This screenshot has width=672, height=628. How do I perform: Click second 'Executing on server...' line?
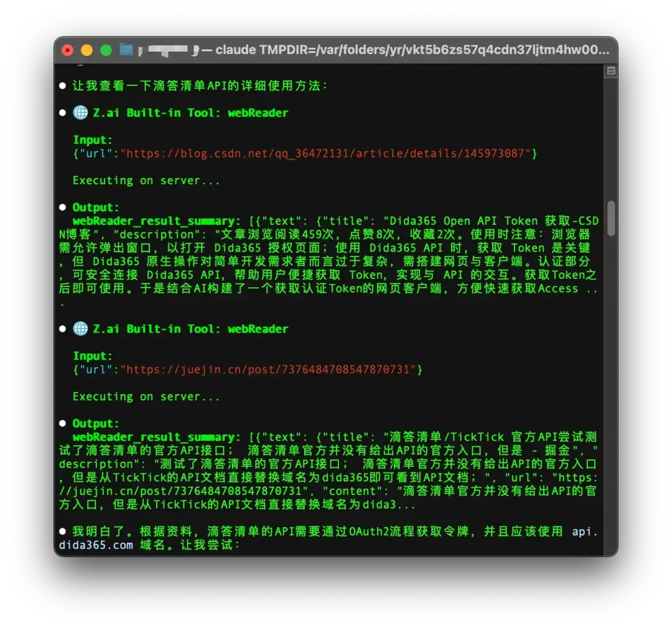pos(146,396)
